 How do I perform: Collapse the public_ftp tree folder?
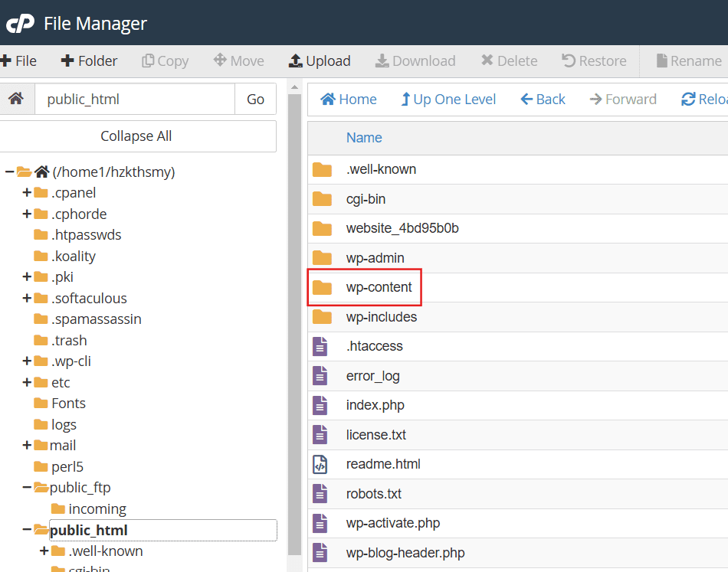[27, 488]
